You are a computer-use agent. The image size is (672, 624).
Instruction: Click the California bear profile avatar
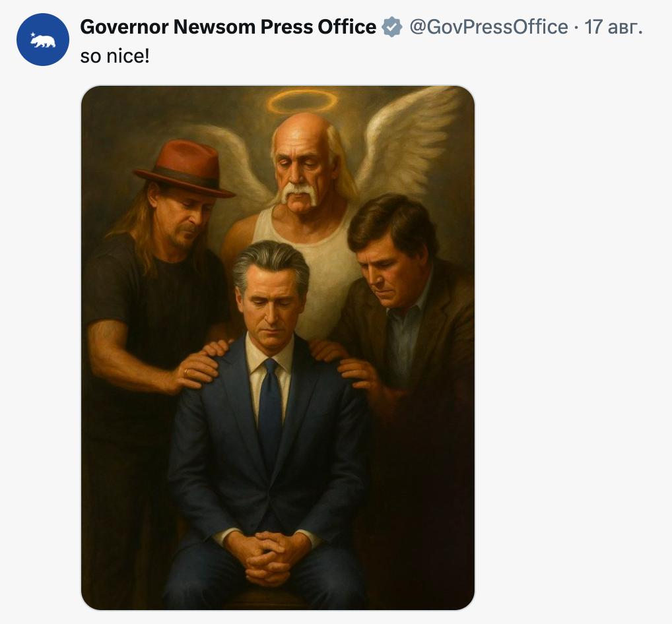coord(43,40)
